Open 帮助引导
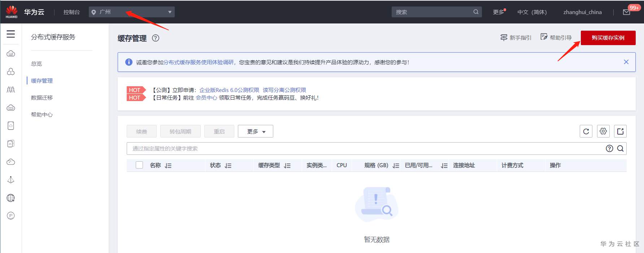 coord(556,37)
